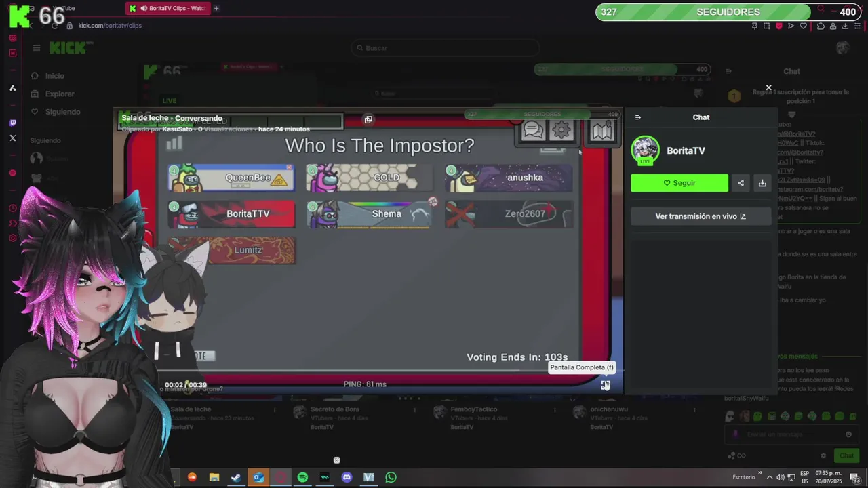The height and width of the screenshot is (488, 868).
Task: Open the BoritaTV channel name link
Action: [686, 150]
